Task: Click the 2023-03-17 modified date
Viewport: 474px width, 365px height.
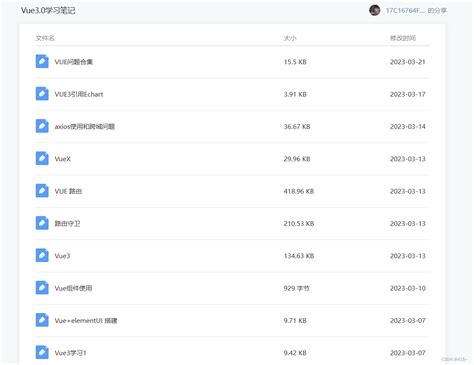Action: [x=408, y=94]
